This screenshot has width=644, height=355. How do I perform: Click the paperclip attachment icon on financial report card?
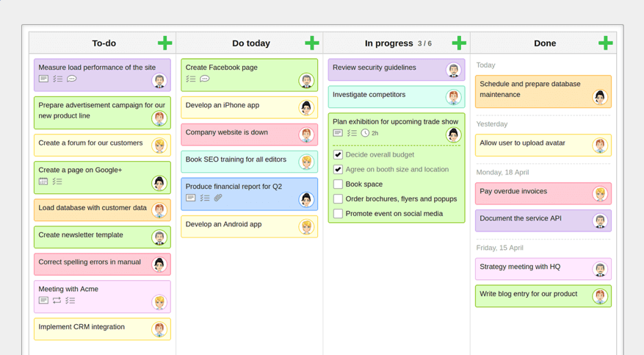(x=218, y=198)
